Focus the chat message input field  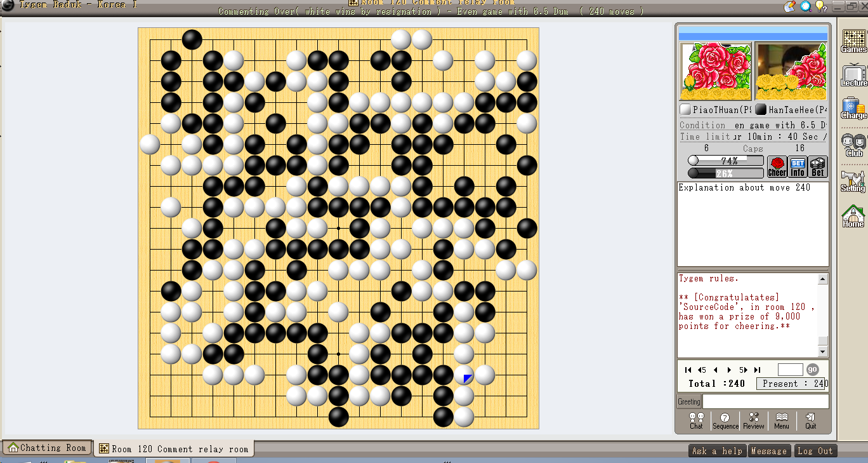pyautogui.click(x=766, y=401)
